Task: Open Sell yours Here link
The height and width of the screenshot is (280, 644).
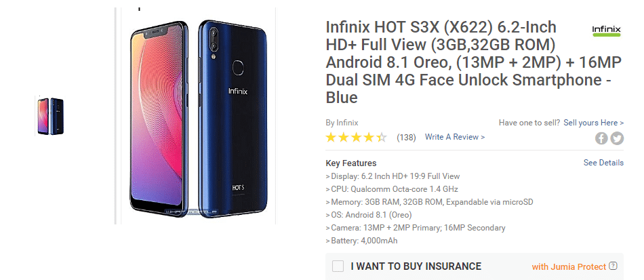Action: [593, 122]
